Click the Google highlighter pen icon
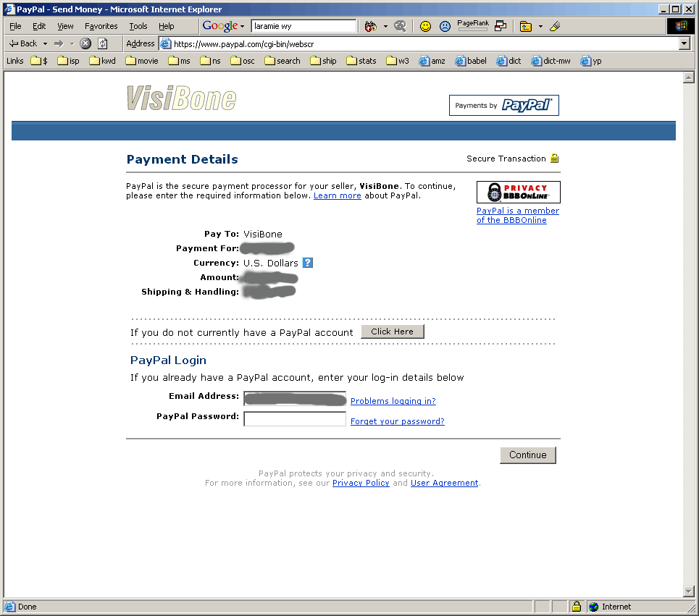 coord(555,27)
